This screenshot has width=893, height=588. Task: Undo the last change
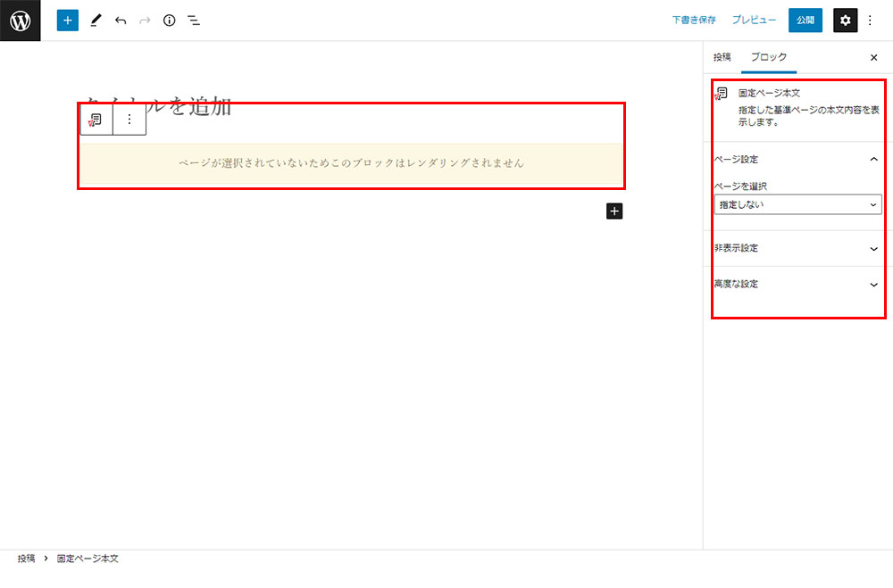pyautogui.click(x=121, y=21)
